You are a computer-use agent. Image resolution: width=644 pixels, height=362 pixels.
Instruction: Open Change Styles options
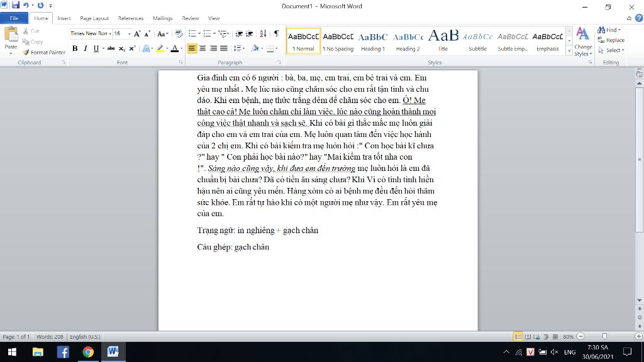click(583, 42)
